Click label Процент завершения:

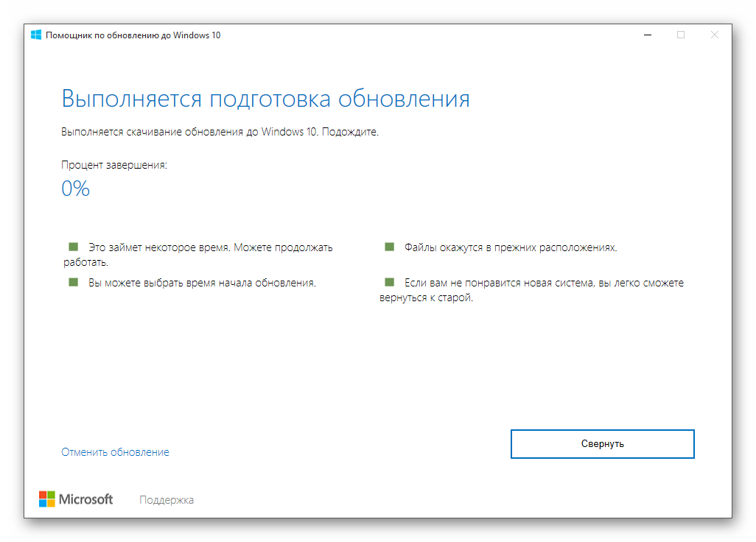click(x=114, y=165)
